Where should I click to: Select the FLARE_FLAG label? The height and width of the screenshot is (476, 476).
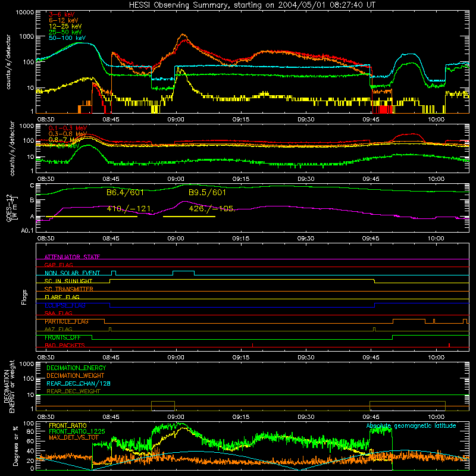(62, 297)
